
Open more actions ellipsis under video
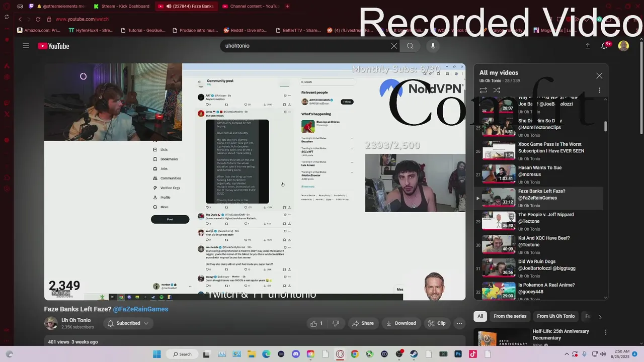[x=459, y=323]
